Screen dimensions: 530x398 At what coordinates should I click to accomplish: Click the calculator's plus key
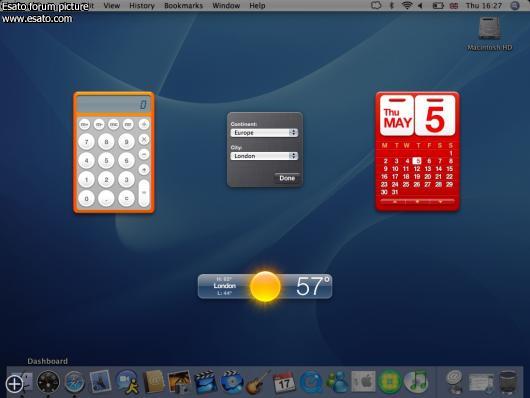click(x=144, y=170)
